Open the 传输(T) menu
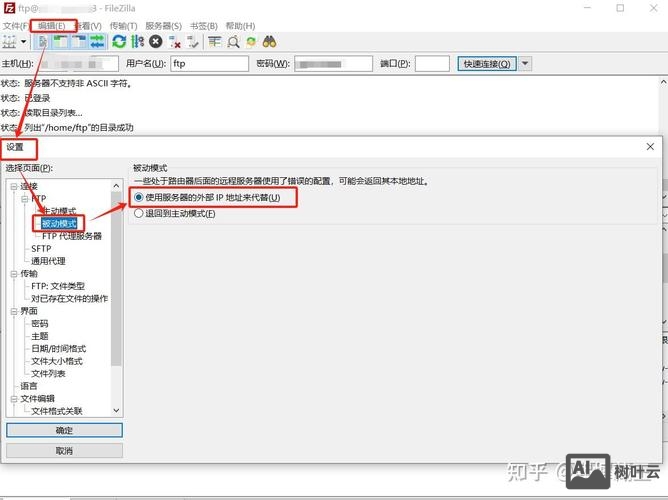This screenshot has height=500, width=668. 124,26
